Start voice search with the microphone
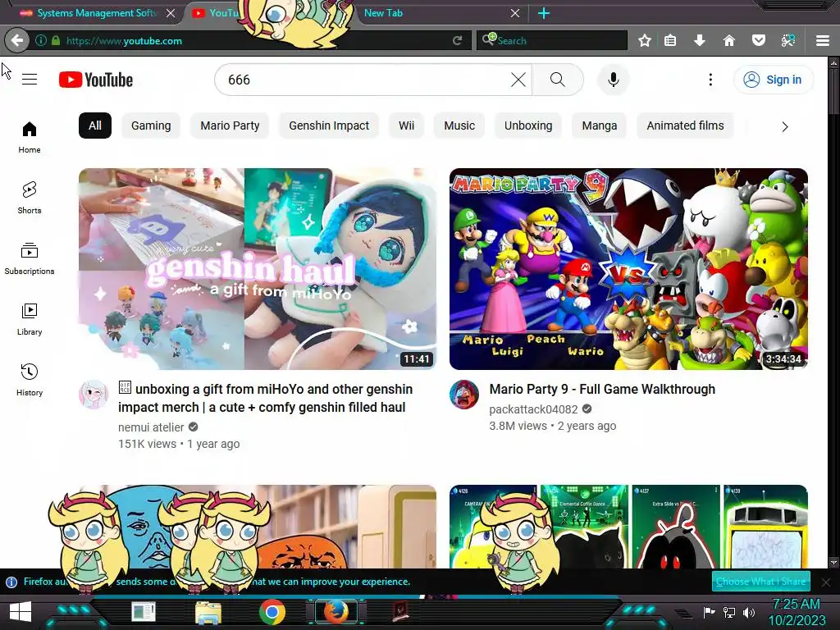The height and width of the screenshot is (630, 840). point(614,80)
